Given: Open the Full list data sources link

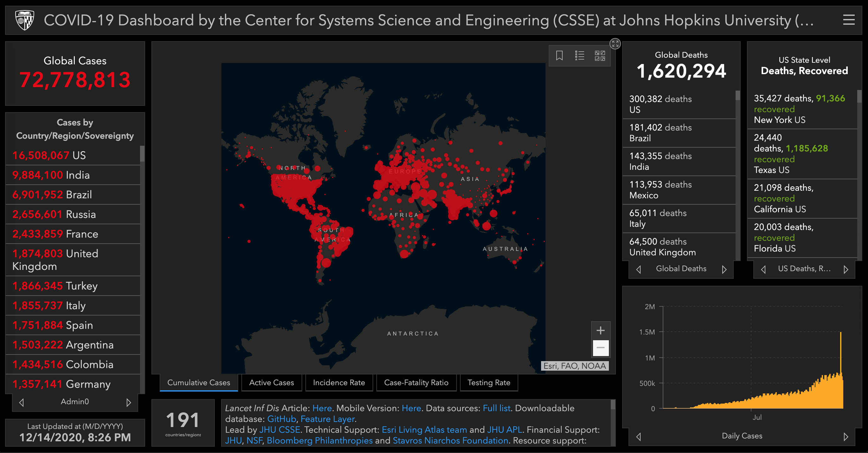Looking at the screenshot, I should coord(497,408).
